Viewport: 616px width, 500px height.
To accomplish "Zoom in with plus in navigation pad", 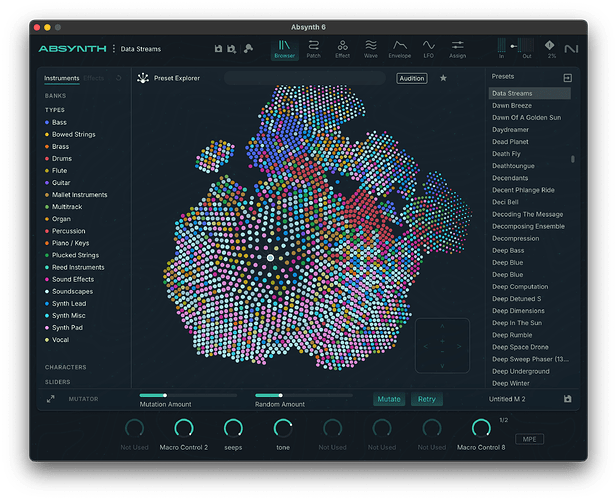I will click(442, 341).
